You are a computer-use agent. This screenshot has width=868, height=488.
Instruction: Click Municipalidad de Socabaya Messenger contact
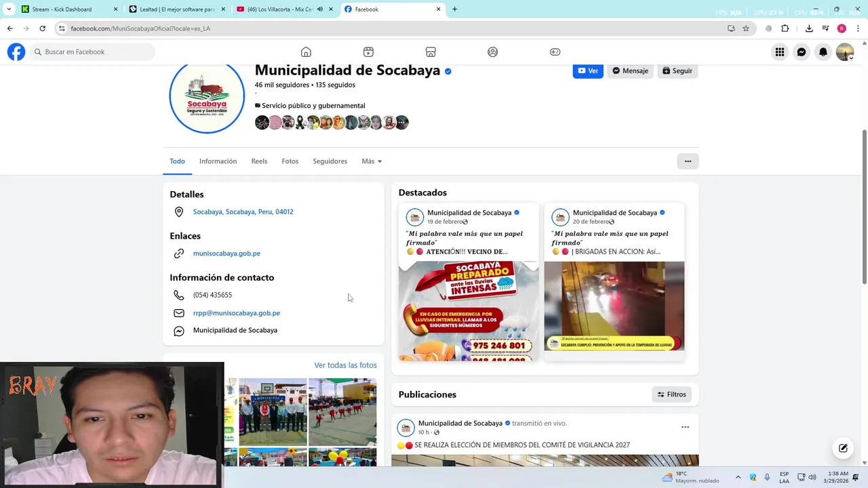235,330
